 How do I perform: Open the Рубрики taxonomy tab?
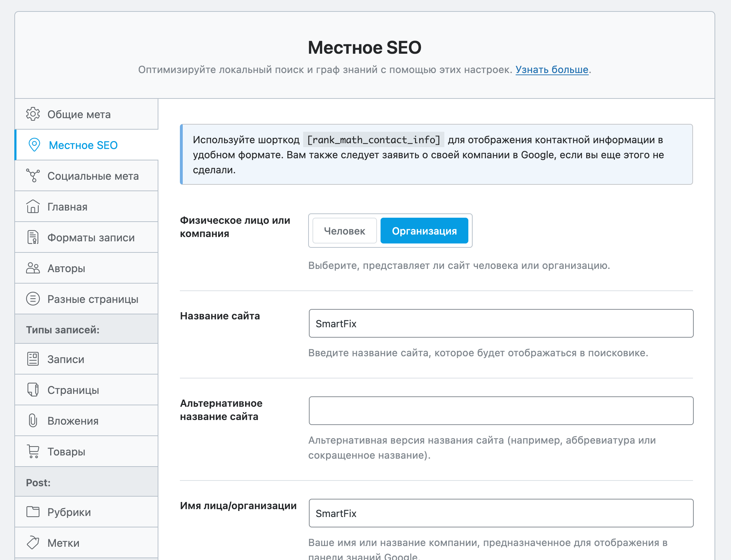pos(86,512)
